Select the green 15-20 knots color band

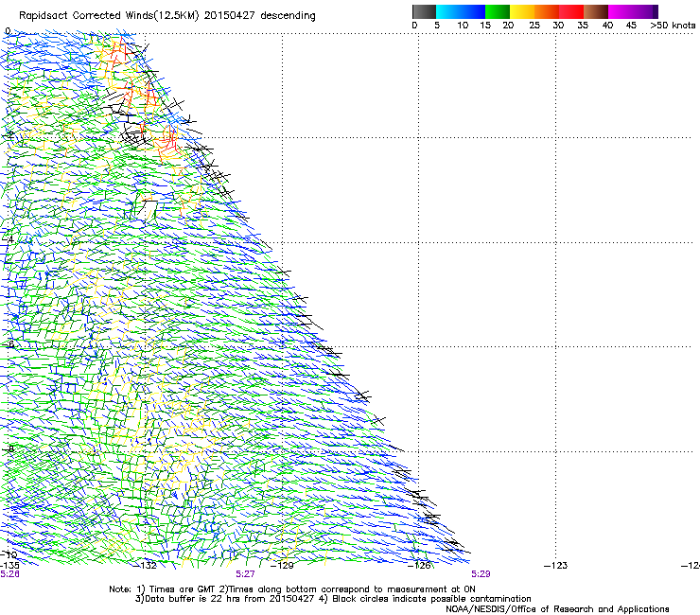pos(498,11)
